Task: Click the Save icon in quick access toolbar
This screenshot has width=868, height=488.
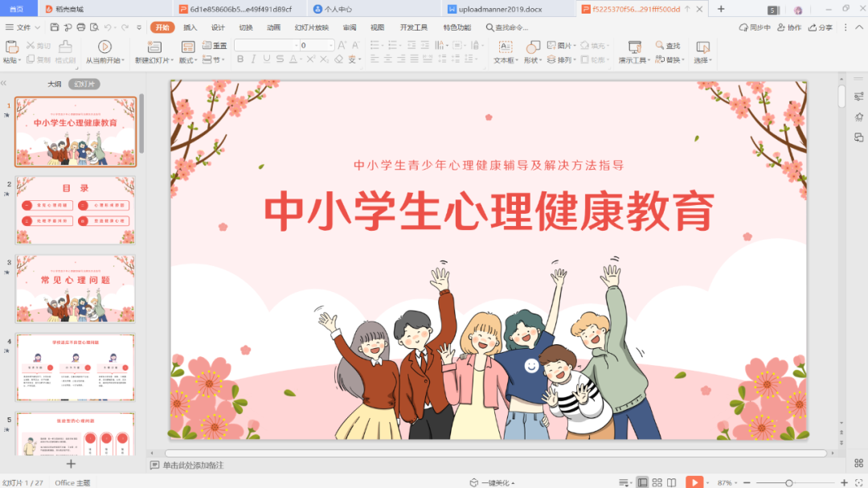Action: coord(55,27)
